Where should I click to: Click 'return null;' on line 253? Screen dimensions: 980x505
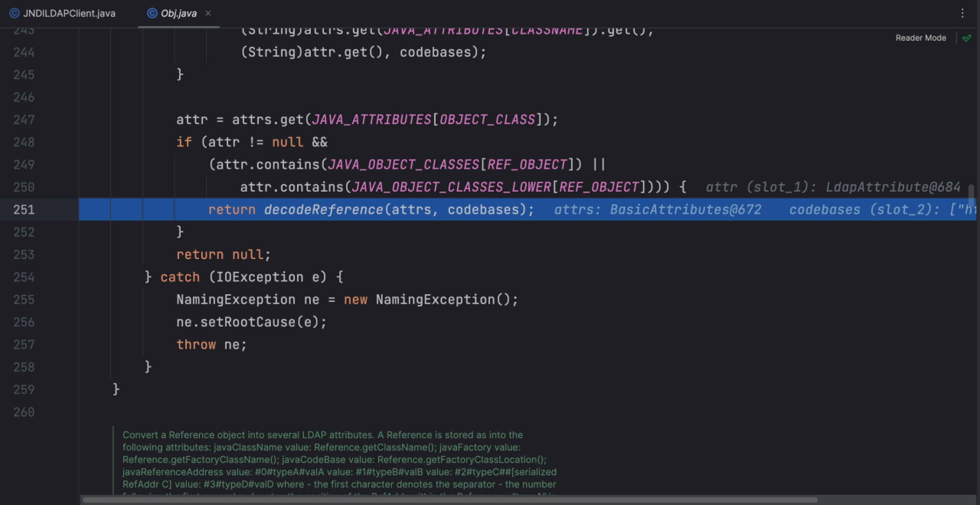tap(224, 254)
